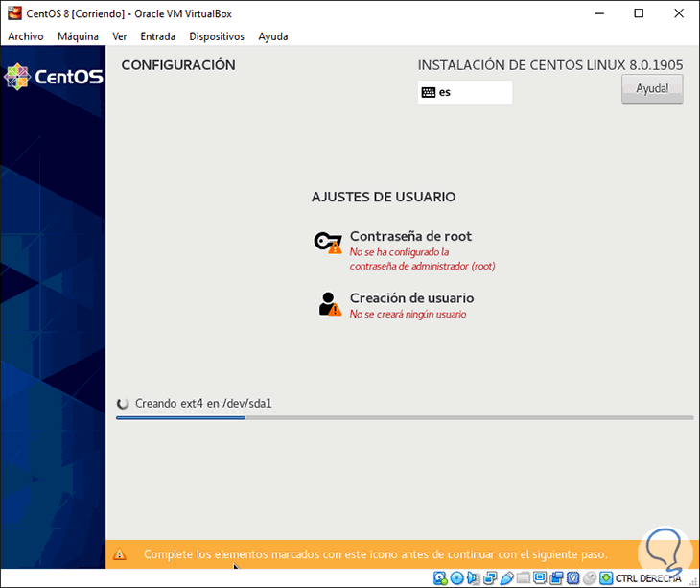Open the Ayuda menu

[x=272, y=36]
